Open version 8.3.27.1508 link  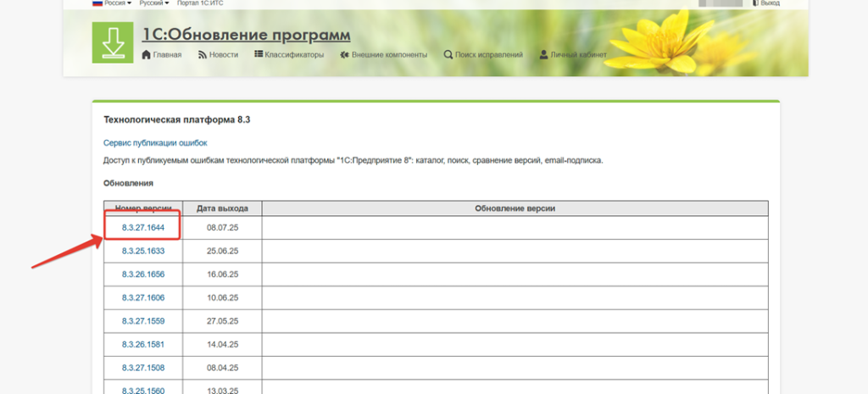pos(143,368)
